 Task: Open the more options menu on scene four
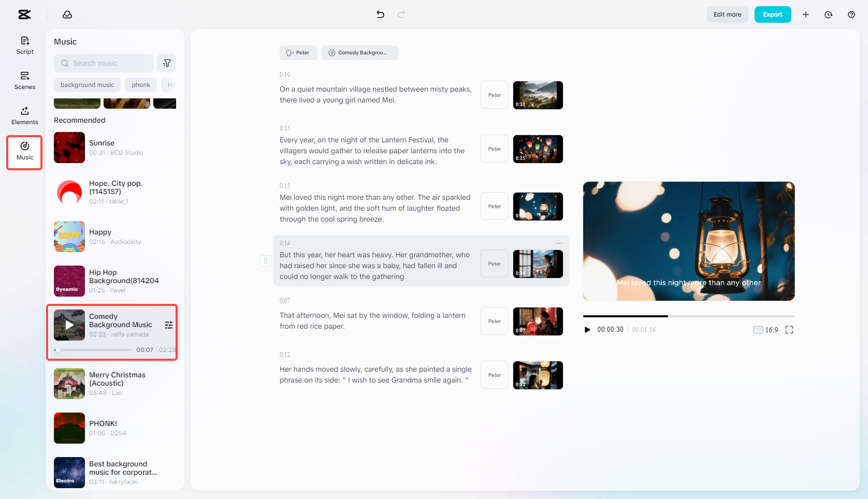point(559,243)
